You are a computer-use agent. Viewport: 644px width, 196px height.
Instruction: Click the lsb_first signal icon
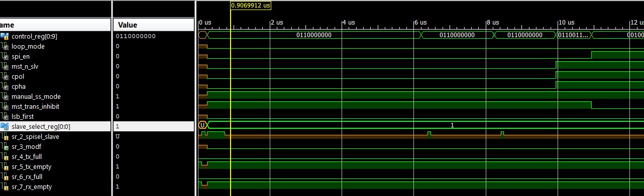coord(5,116)
